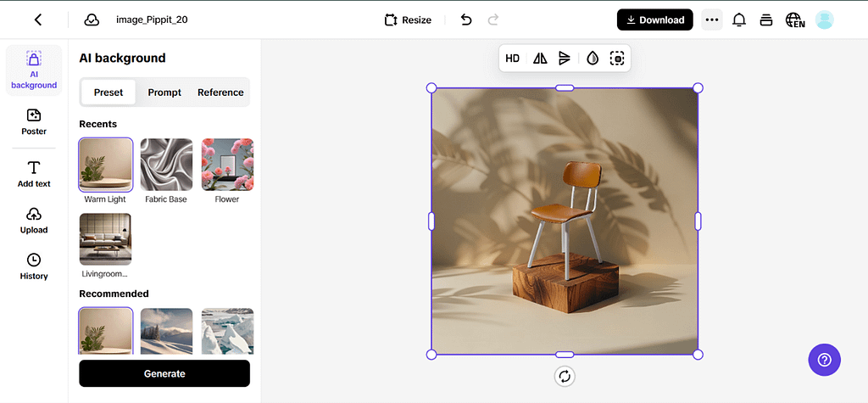The width and height of the screenshot is (868, 403).
Task: Enhance image with the HD icon
Action: coord(513,59)
